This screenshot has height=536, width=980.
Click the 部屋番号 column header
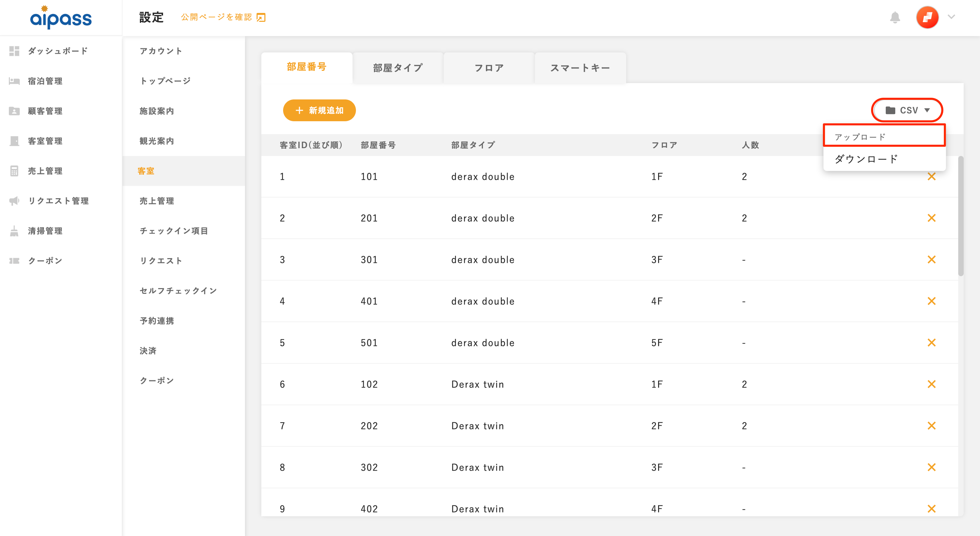click(378, 145)
